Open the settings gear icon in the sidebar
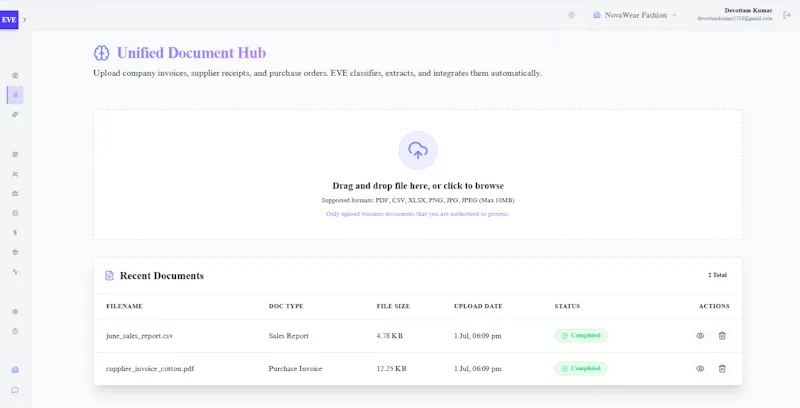800x408 pixels. click(15, 312)
